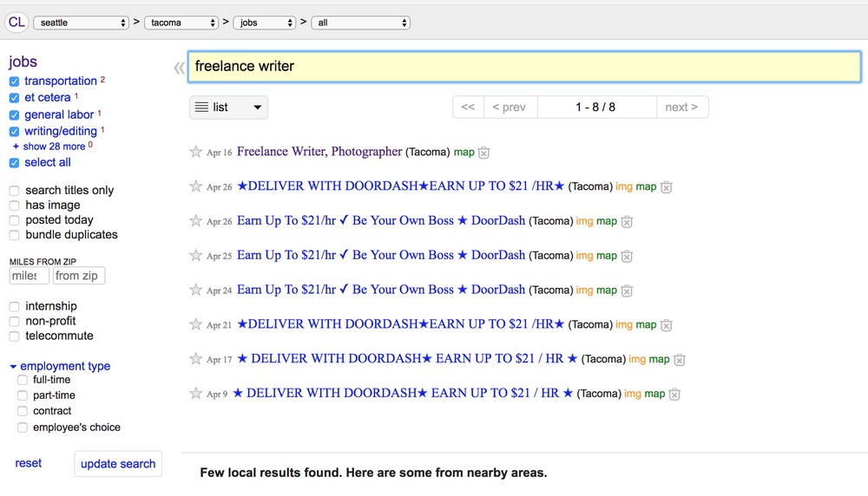
Task: Open the CL craigslist home logo
Action: pyautogui.click(x=16, y=23)
